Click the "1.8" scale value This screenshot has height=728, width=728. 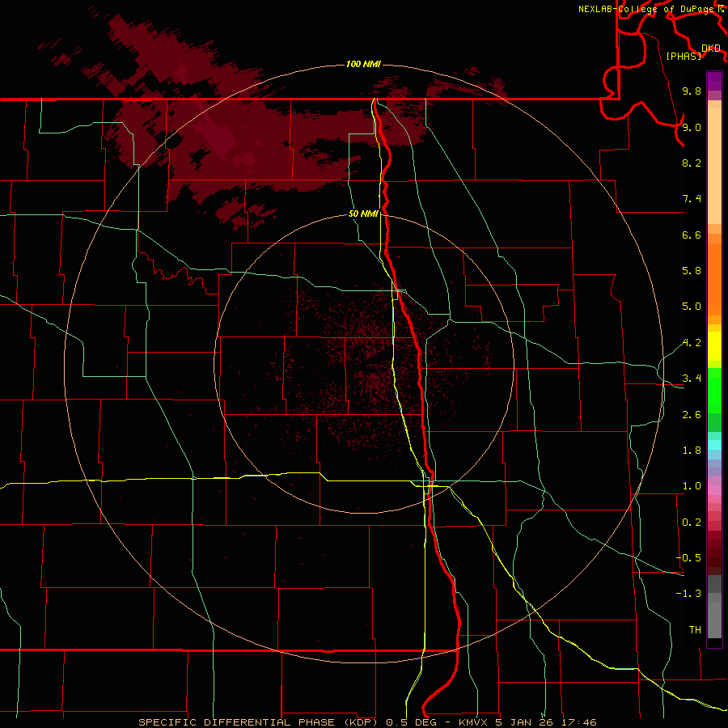(x=692, y=450)
